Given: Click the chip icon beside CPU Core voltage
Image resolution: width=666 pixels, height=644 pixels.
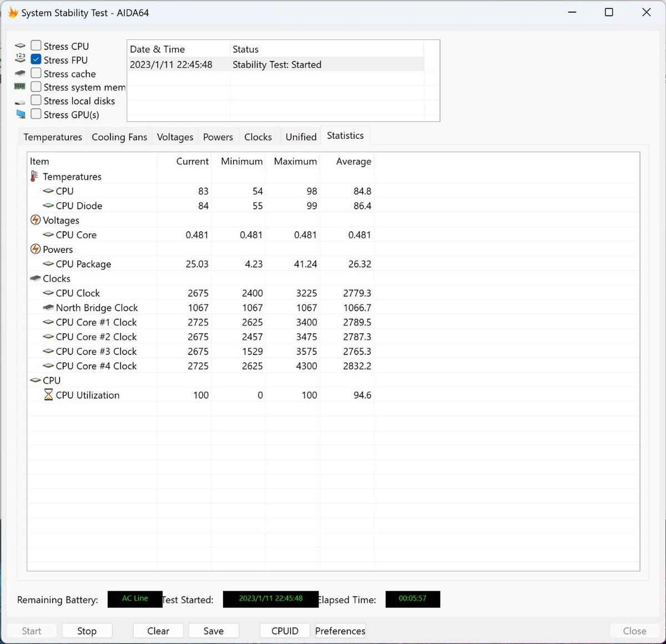Looking at the screenshot, I should (48, 235).
